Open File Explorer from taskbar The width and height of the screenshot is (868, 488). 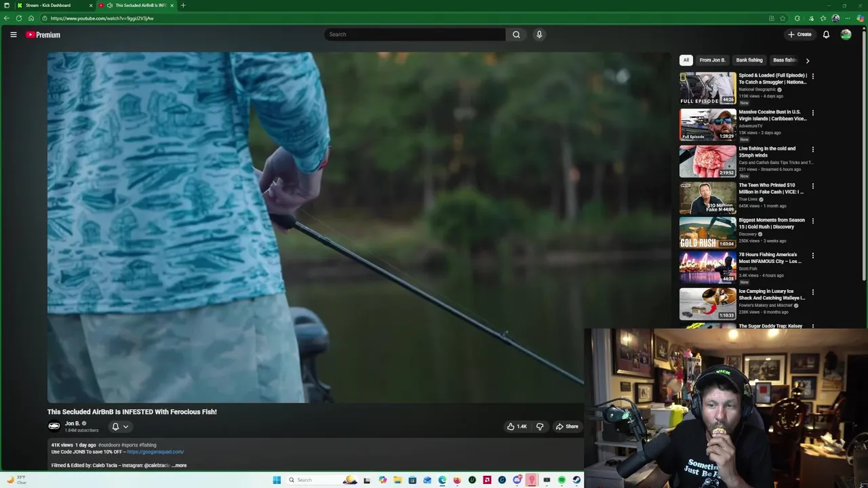click(397, 480)
